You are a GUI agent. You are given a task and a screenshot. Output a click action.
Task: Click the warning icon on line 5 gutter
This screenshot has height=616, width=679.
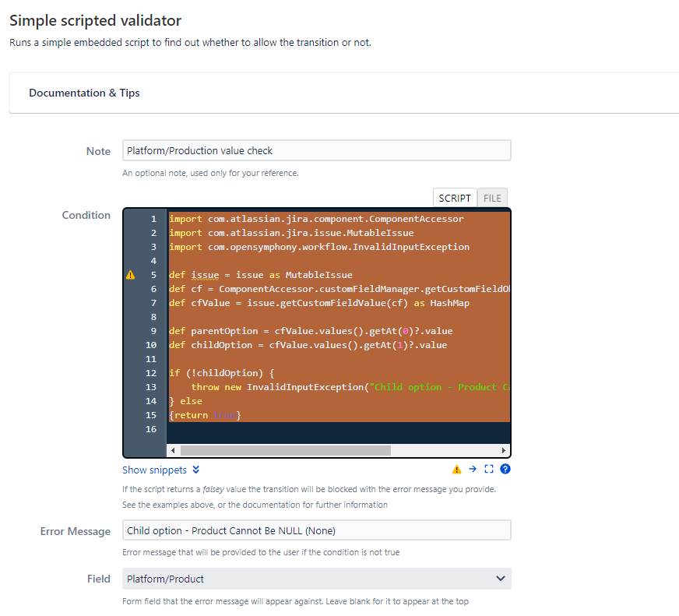[x=130, y=275]
